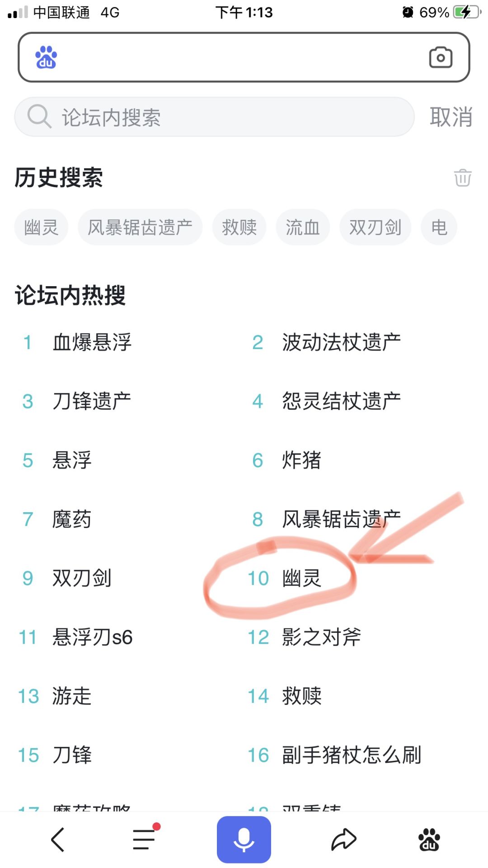Open hot search 悬浮刃s6
Image resolution: width=488 pixels, height=868 pixels.
point(93,637)
